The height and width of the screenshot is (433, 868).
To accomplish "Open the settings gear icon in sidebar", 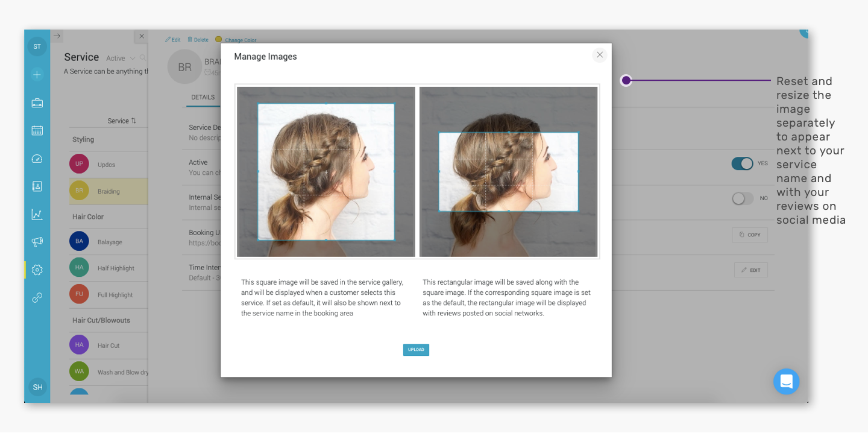I will [37, 270].
